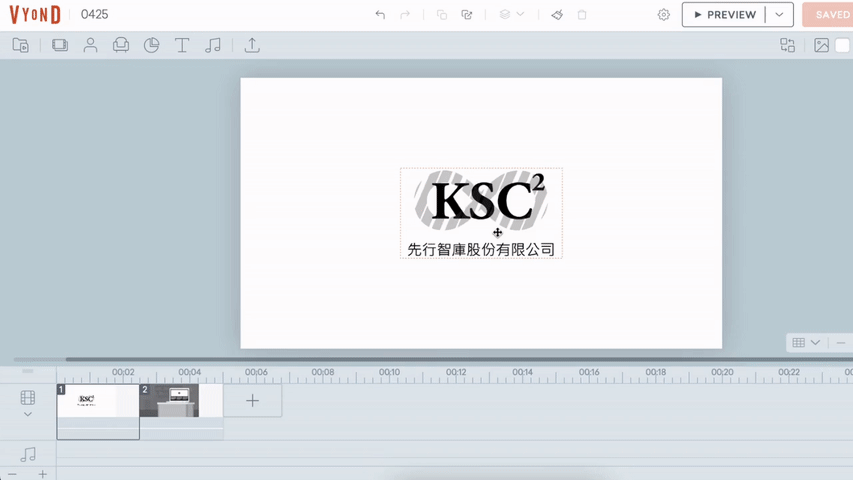
Task: Open the replace/swap asset icon
Action: pos(788,45)
